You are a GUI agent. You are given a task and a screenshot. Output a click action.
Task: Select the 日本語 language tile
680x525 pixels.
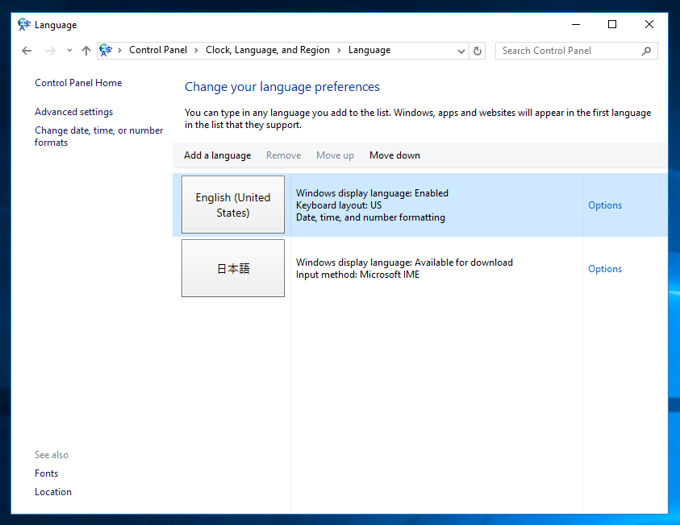[233, 268]
